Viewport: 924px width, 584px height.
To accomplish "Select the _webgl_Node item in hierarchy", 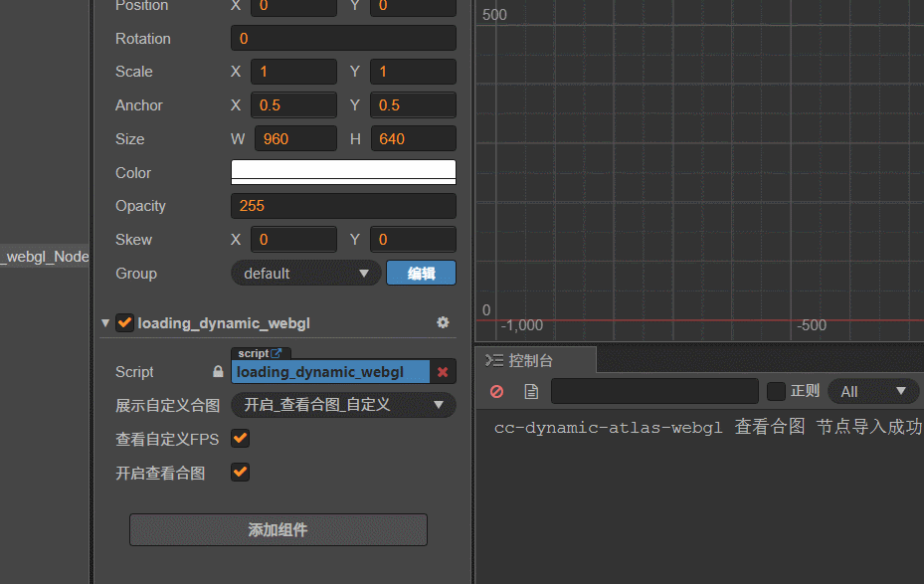I will (x=45, y=257).
